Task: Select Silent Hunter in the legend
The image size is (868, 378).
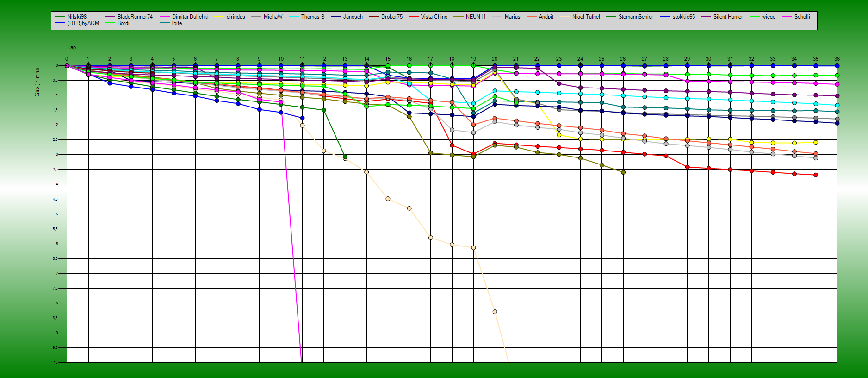Action: click(x=722, y=17)
